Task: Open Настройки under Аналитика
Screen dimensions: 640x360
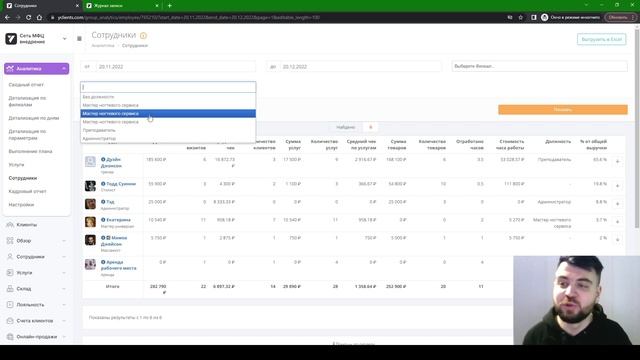Action: pos(21,205)
